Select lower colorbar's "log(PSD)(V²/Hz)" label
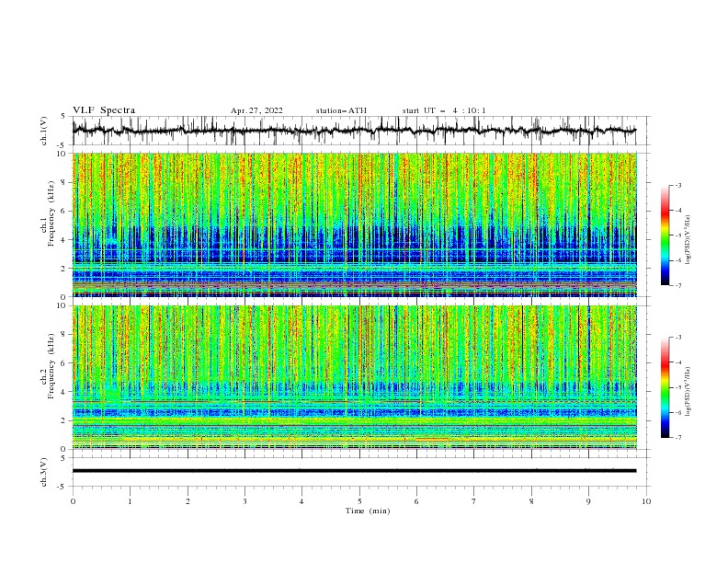The height and width of the screenshot is (563, 728). (x=688, y=392)
